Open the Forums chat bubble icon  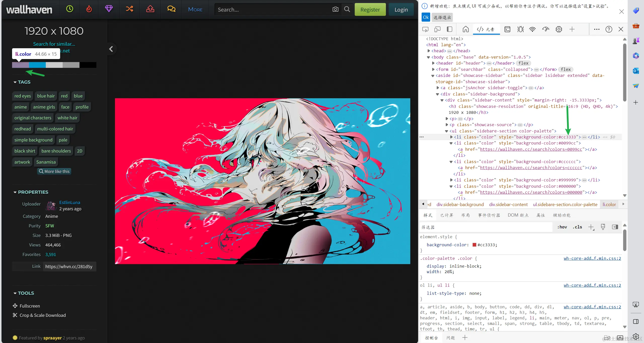pyautogui.click(x=171, y=9)
